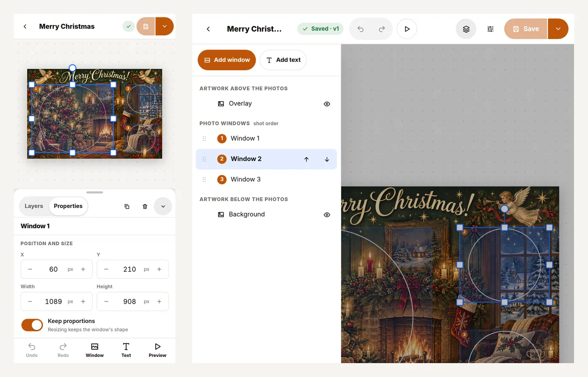Select Window in the bottom toolbar

(94, 350)
